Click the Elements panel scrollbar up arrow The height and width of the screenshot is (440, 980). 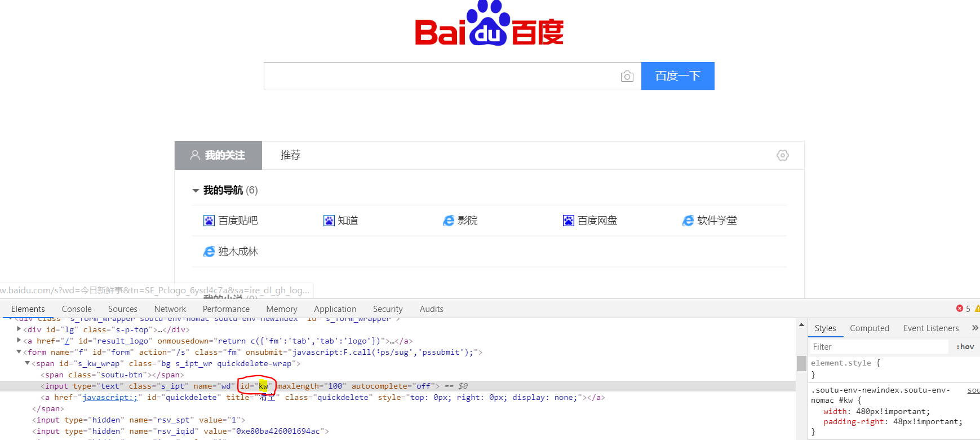click(801, 325)
